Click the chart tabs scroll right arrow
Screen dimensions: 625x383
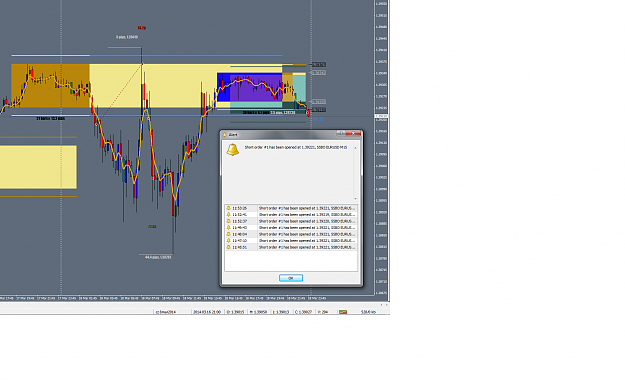(x=386, y=305)
